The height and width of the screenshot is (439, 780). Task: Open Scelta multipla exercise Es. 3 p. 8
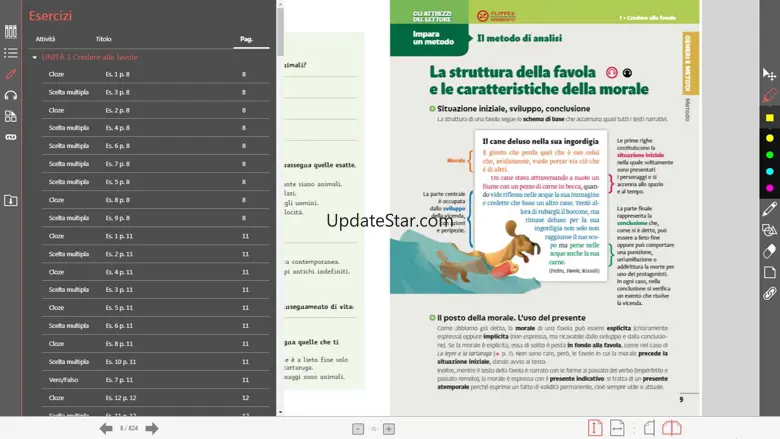pyautogui.click(x=156, y=92)
